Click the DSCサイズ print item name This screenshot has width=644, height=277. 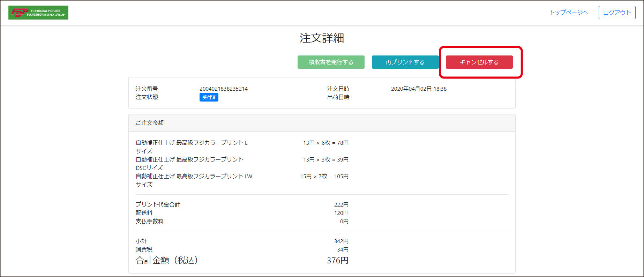click(189, 164)
